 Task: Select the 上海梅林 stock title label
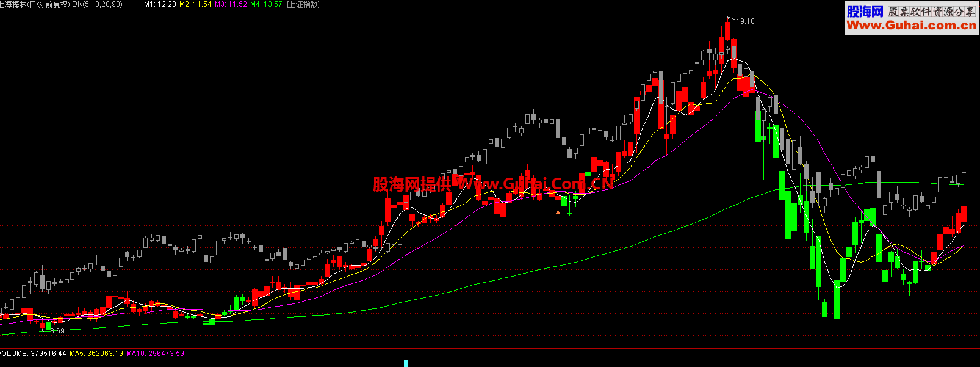13,4
